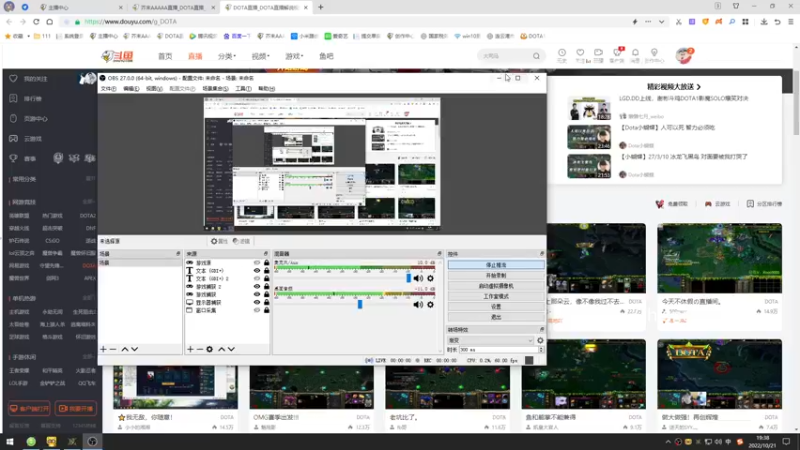800x450 pixels.
Task: Open Windows Start menu
Action: [x=10, y=442]
